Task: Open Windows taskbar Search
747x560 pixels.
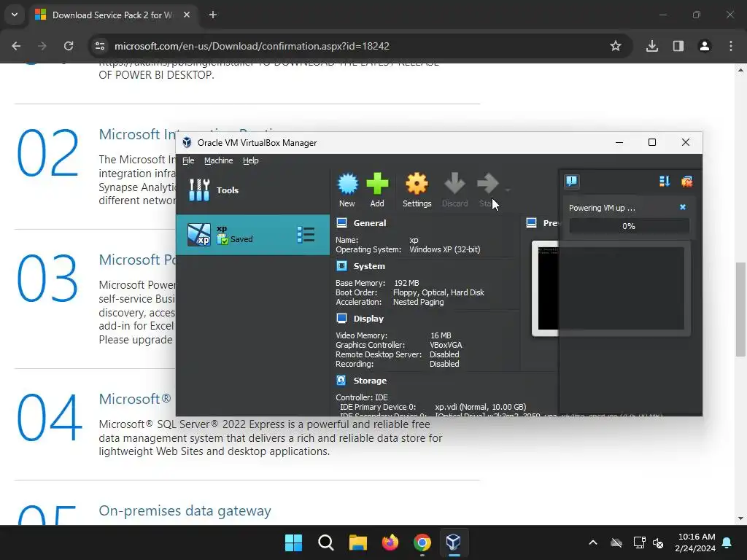Action: click(326, 542)
